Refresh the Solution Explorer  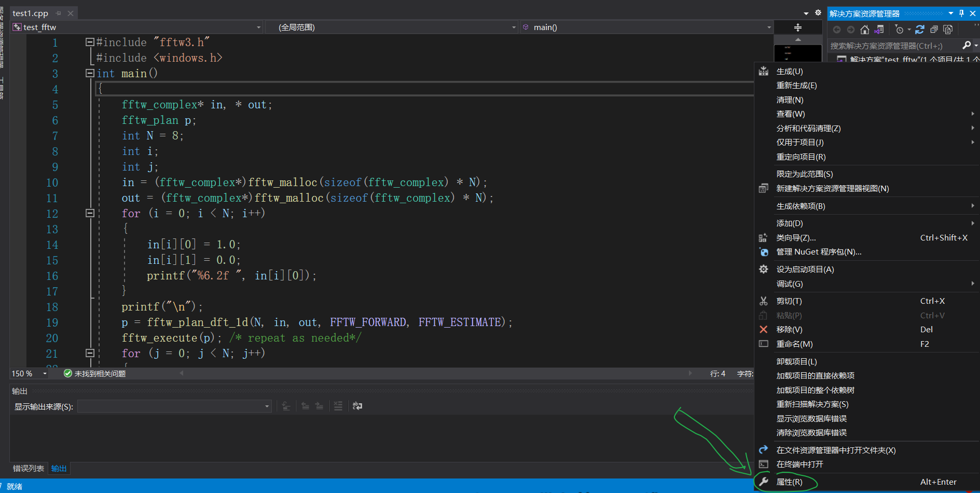tap(920, 30)
